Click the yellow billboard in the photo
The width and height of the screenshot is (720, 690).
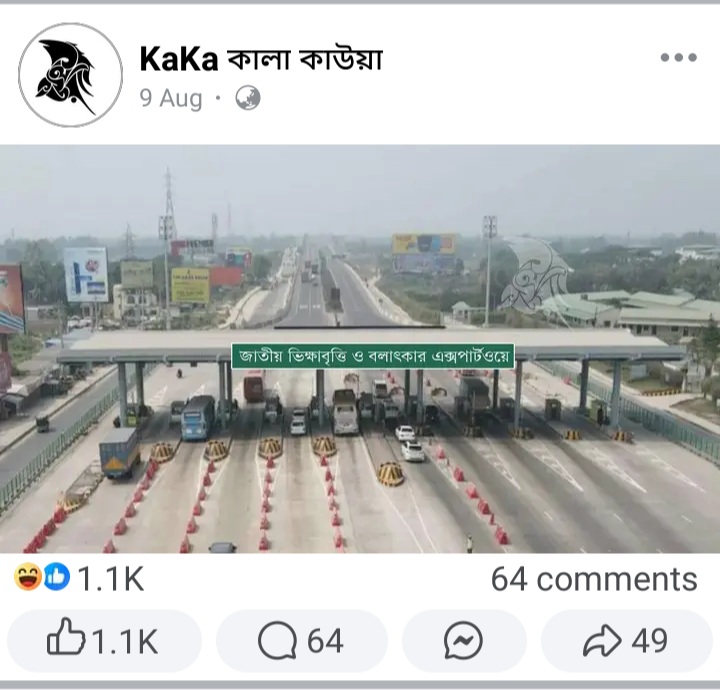190,284
